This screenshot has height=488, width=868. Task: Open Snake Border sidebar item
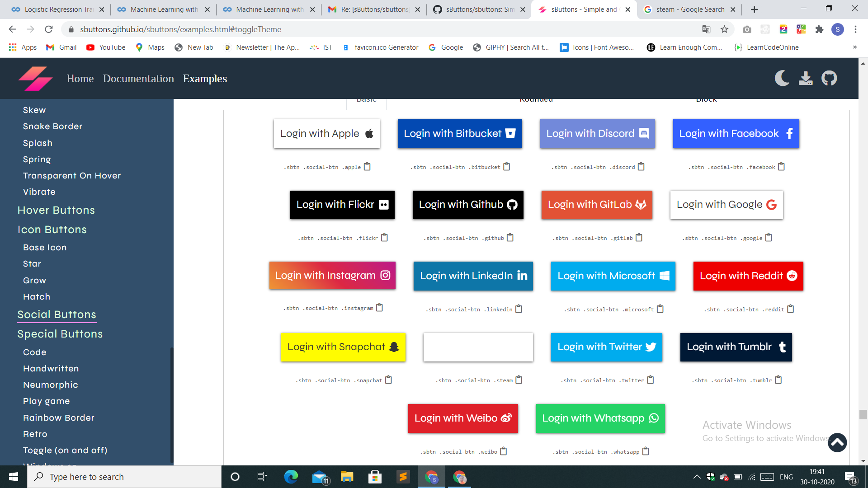coord(53,127)
